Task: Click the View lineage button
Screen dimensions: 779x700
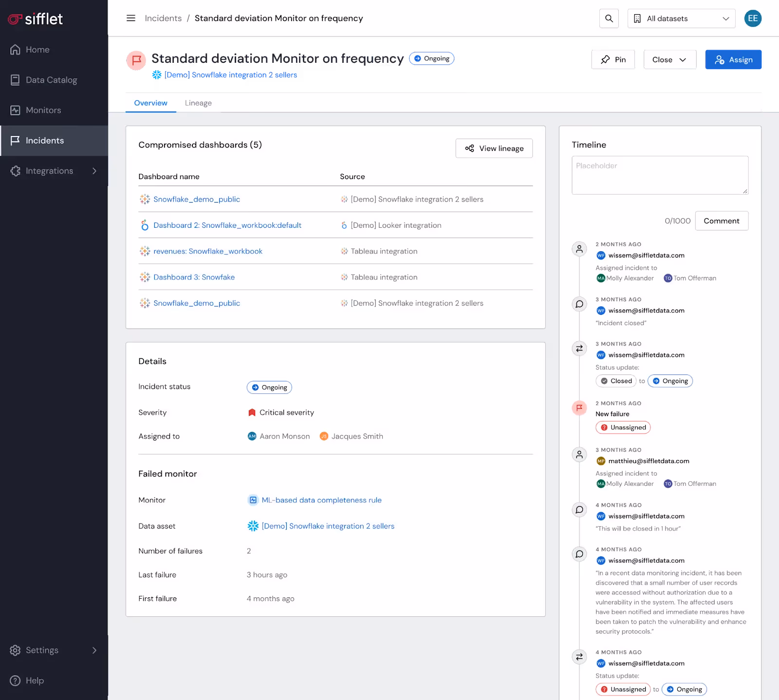Action: click(494, 148)
